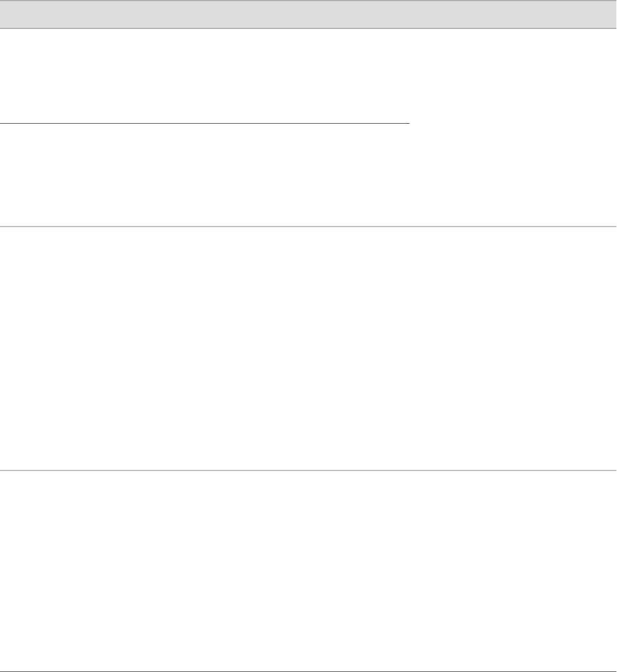Viewport: 617px width, 672px height.
Task: Click the bottom edge of the gray header bar
Action: (x=308, y=28)
